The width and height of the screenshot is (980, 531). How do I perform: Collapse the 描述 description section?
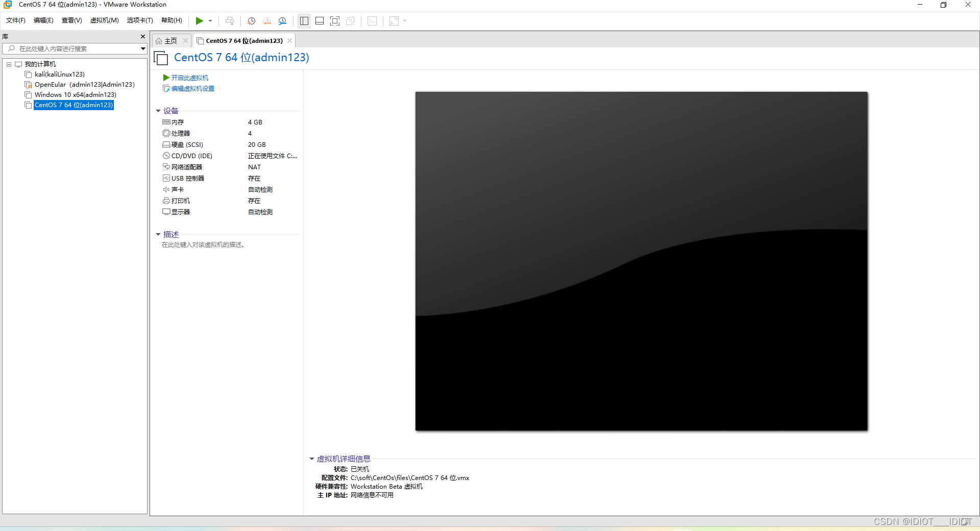[x=158, y=234]
